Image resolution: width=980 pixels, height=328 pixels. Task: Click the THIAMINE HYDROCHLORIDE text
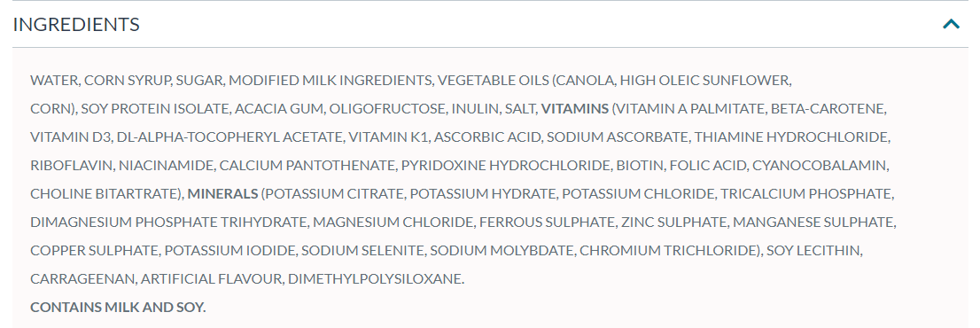tap(792, 137)
